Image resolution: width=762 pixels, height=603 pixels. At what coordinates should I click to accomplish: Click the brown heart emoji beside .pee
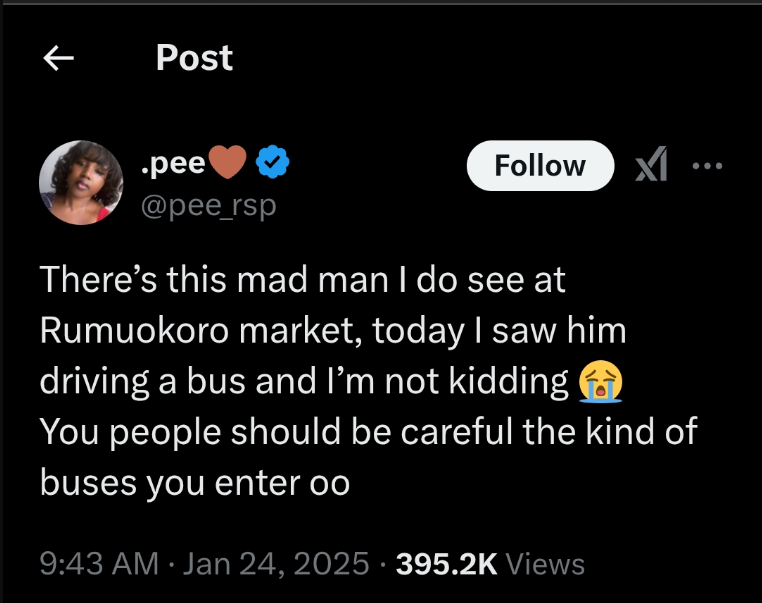click(230, 162)
